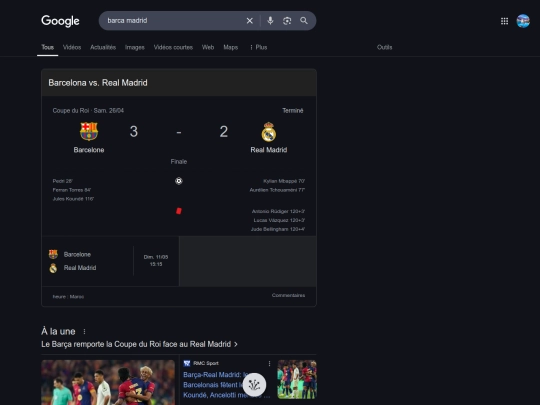The image size is (540, 405).
Task: Open Google Lens image search icon
Action: [287, 21]
